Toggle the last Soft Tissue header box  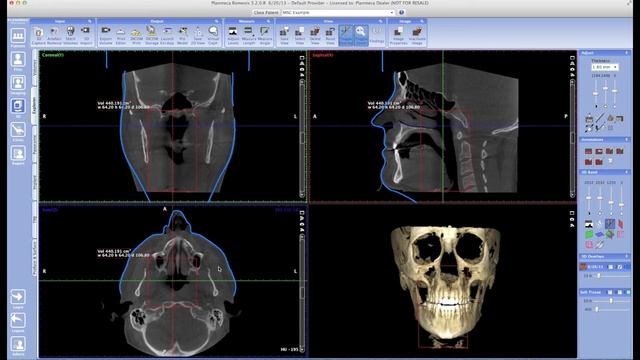click(x=628, y=292)
